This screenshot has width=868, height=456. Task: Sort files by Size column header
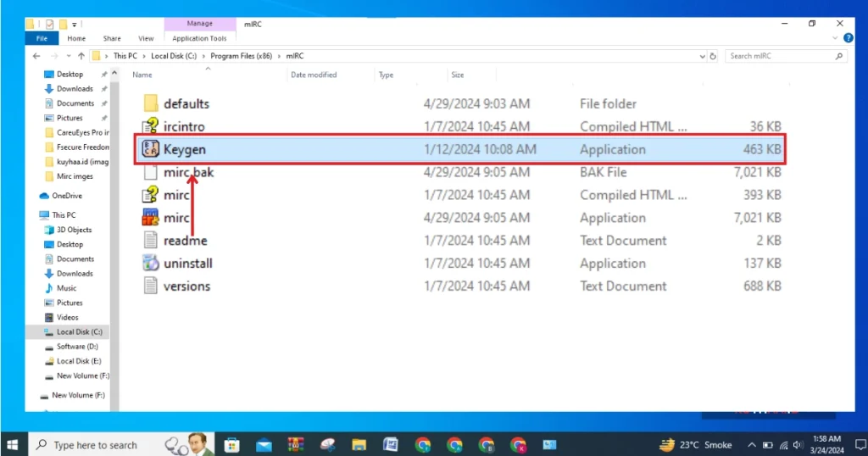click(457, 75)
